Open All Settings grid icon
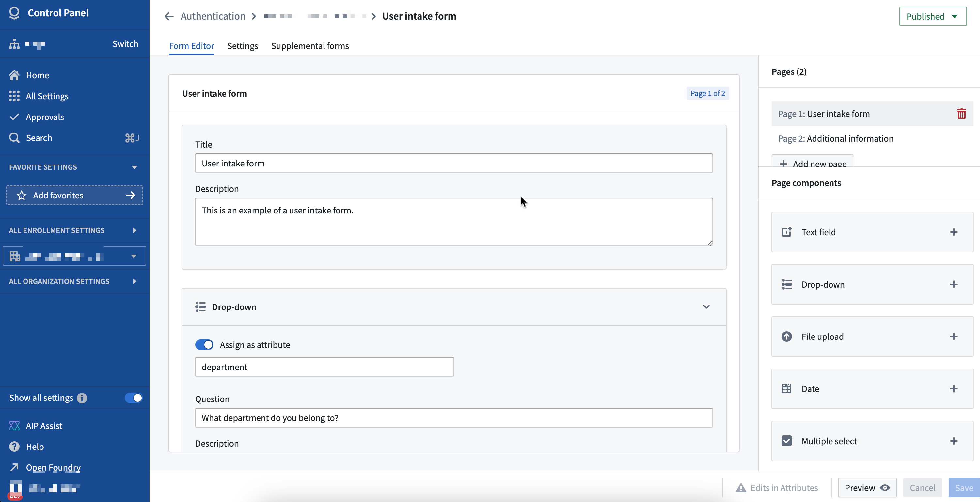Image resolution: width=980 pixels, height=502 pixels. tap(14, 96)
